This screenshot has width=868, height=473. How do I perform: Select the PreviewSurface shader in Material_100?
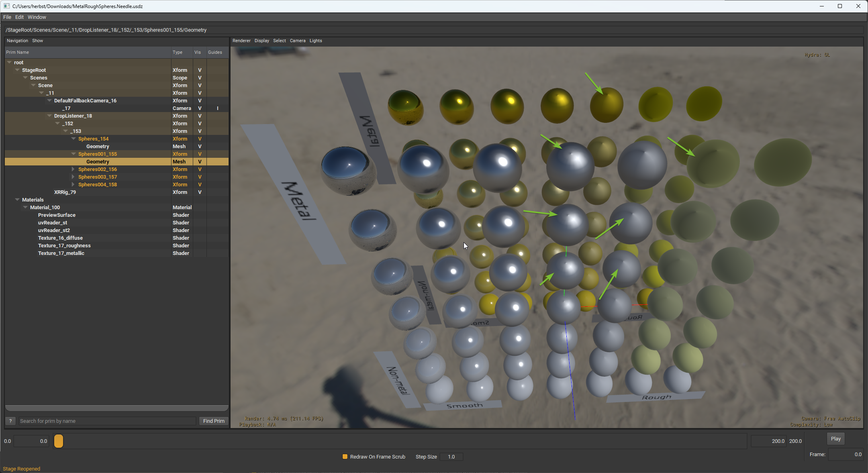click(57, 215)
